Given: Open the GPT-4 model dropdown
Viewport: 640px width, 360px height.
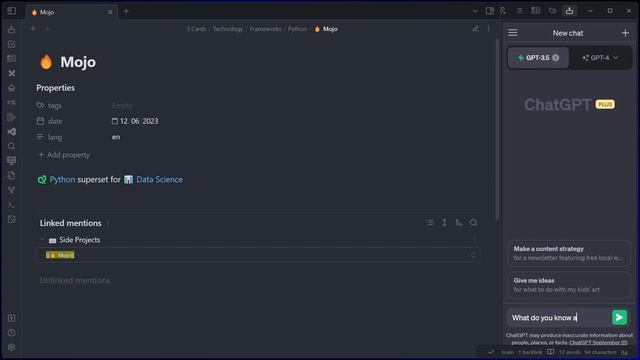Looking at the screenshot, I should 600,58.
